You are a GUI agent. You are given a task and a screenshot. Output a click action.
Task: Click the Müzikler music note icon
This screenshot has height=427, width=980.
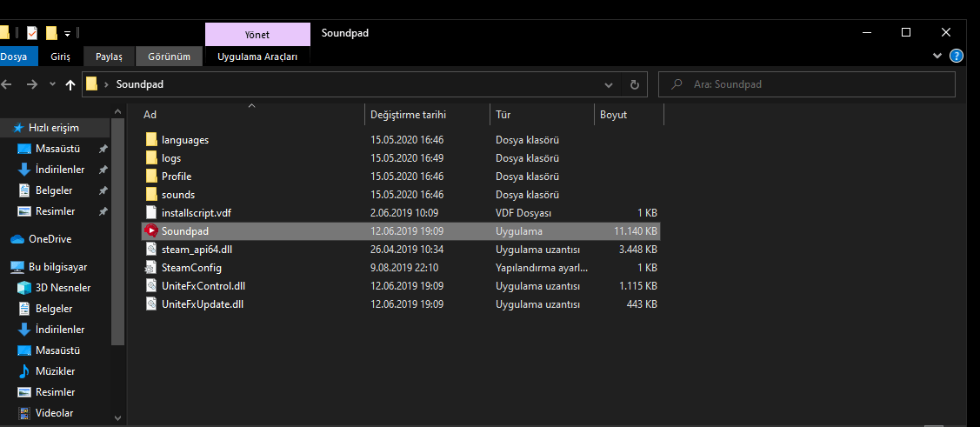tap(24, 371)
